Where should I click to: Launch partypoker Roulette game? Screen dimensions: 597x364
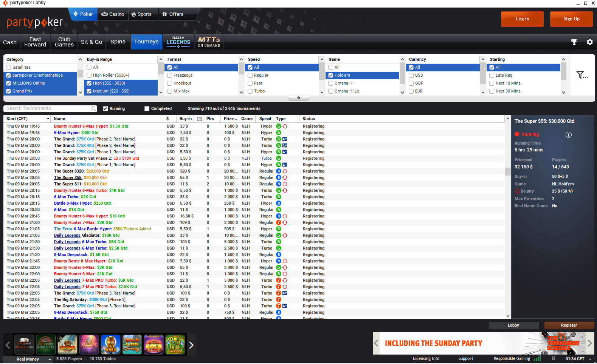(46, 344)
